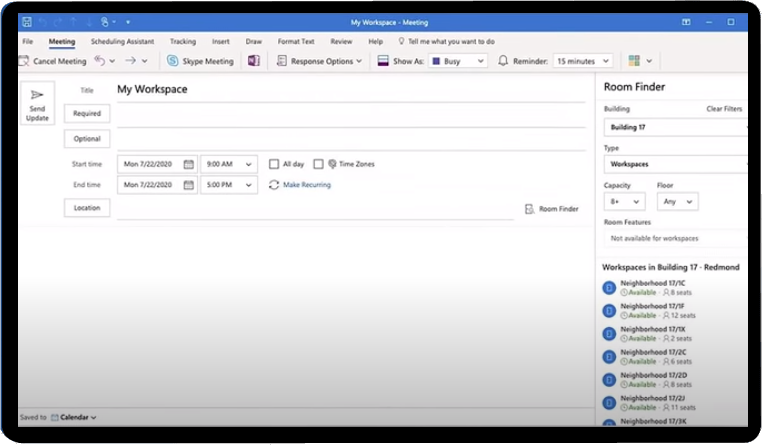The height and width of the screenshot is (445, 762).
Task: Select the Meeting tab
Action: click(62, 41)
